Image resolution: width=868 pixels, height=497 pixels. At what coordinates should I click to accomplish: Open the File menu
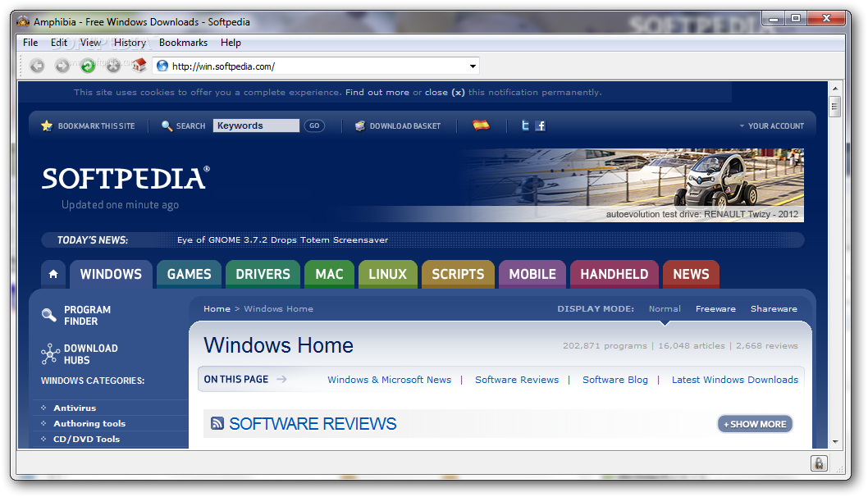pos(30,43)
